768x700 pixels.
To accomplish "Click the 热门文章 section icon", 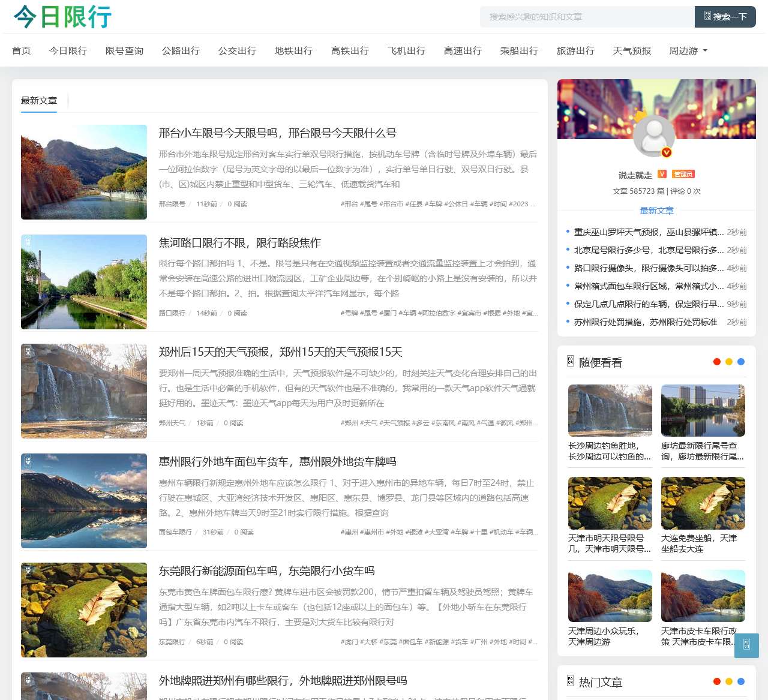I will tap(571, 681).
